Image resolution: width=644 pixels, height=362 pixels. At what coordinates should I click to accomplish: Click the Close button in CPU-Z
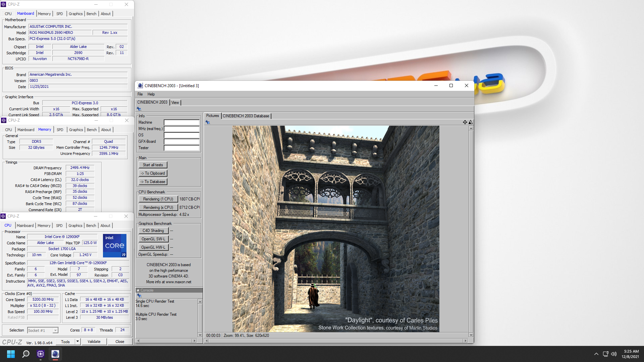(x=120, y=342)
